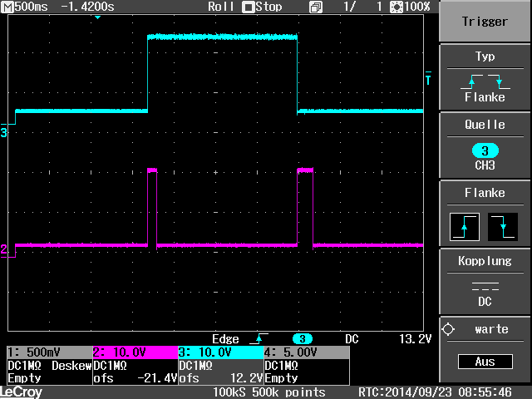Click the holdoff dial icon beside warte
Image resolution: width=532 pixels, height=399 pixels.
(448, 329)
